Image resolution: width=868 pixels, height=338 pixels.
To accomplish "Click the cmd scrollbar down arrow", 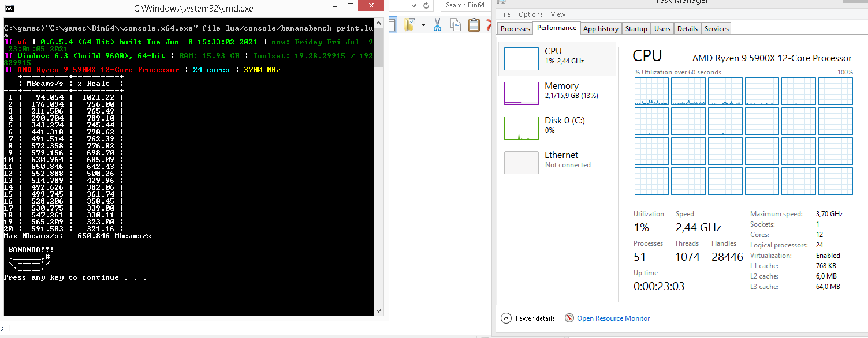I will [x=379, y=311].
